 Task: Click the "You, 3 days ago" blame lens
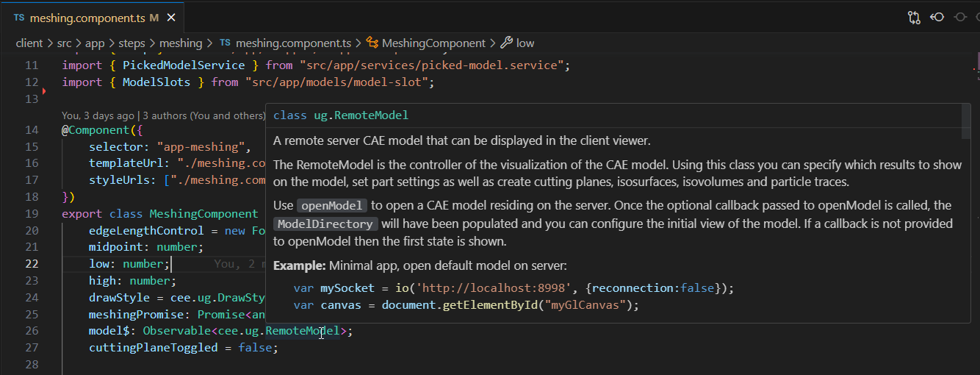tap(98, 115)
